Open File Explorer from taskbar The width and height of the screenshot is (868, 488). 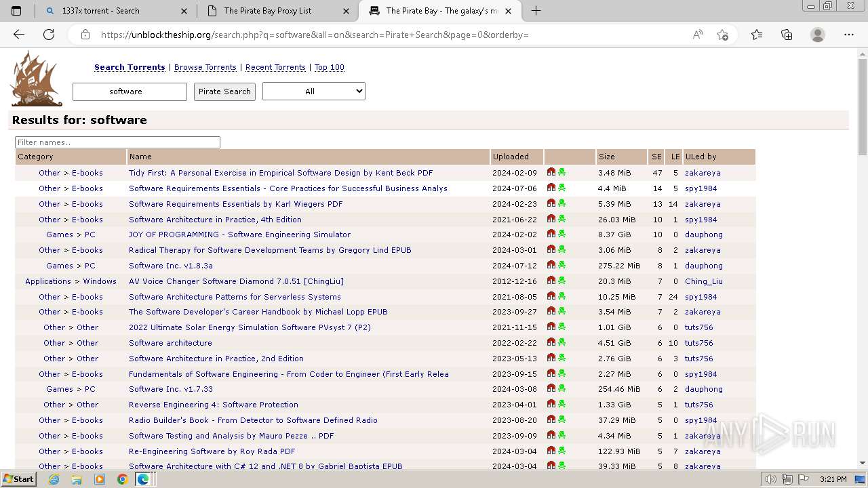[x=77, y=479]
